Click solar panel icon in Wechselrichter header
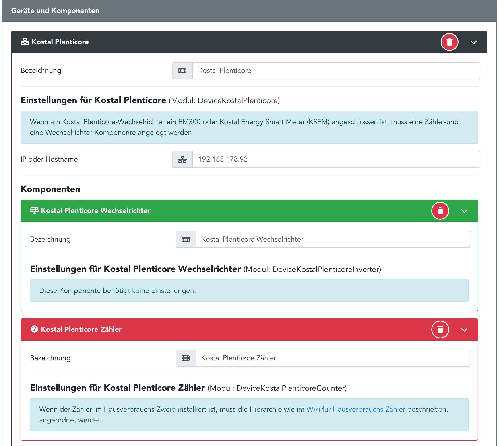 tap(34, 210)
